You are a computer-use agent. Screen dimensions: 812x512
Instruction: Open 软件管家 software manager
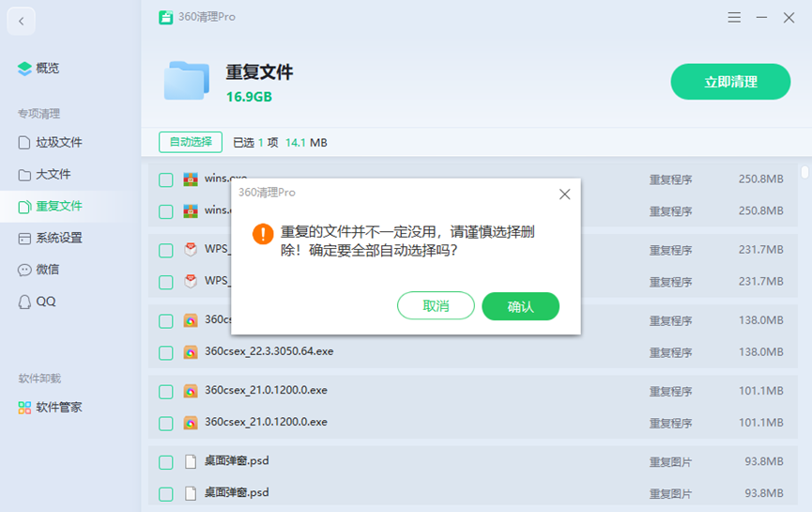50,408
